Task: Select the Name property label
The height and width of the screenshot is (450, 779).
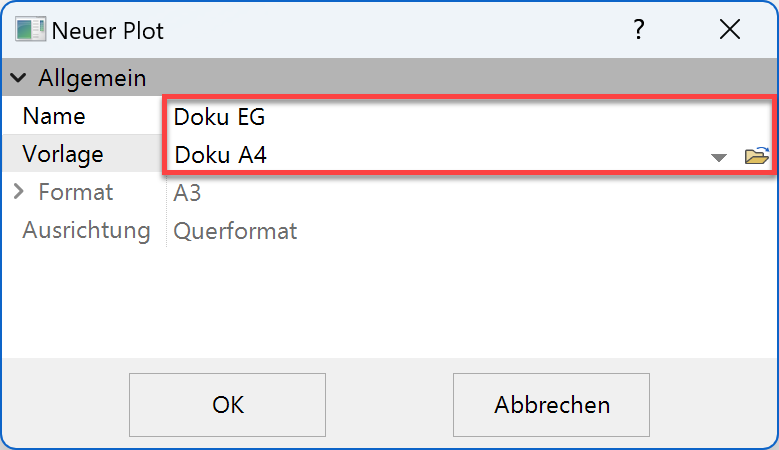Action: click(54, 116)
